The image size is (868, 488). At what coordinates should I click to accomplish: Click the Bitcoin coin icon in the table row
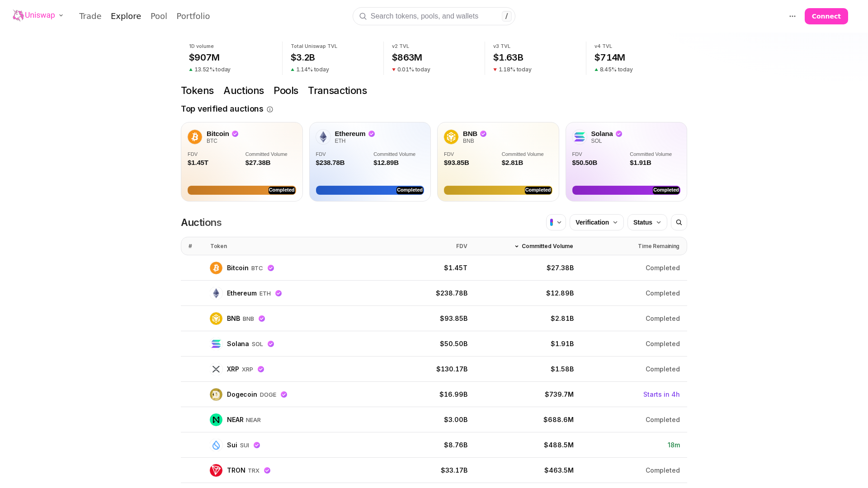[216, 268]
